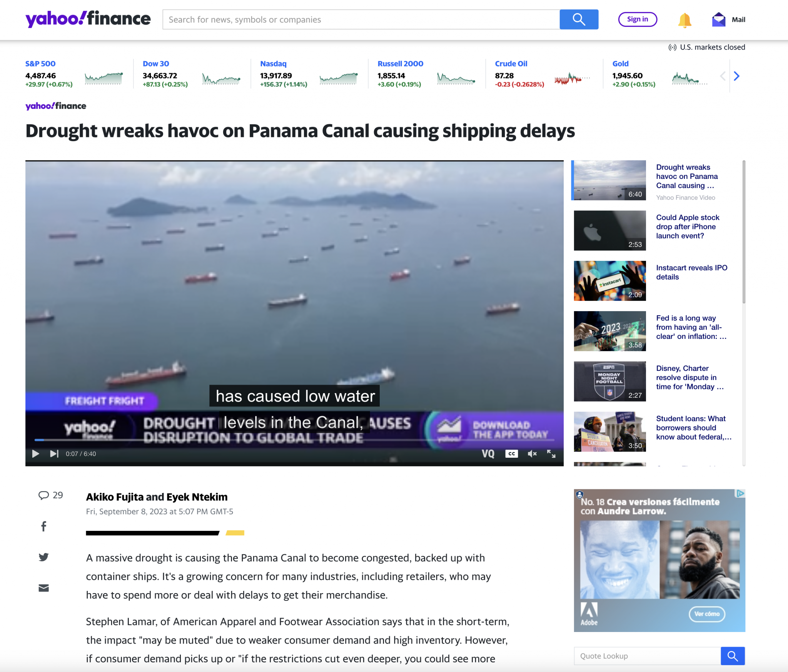Share the article on Twitter

click(44, 557)
